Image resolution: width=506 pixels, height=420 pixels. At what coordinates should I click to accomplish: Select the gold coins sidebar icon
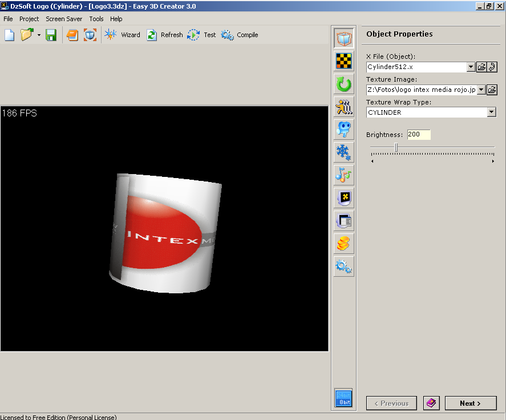click(x=344, y=244)
